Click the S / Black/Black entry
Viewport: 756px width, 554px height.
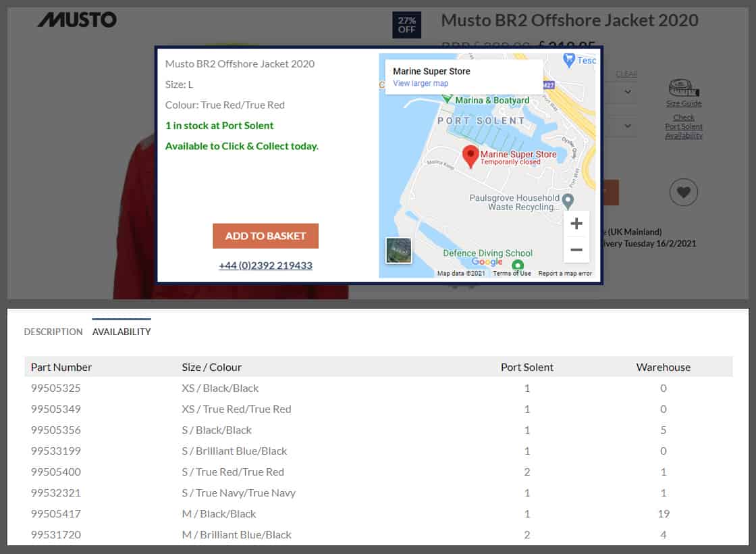pyautogui.click(x=217, y=430)
